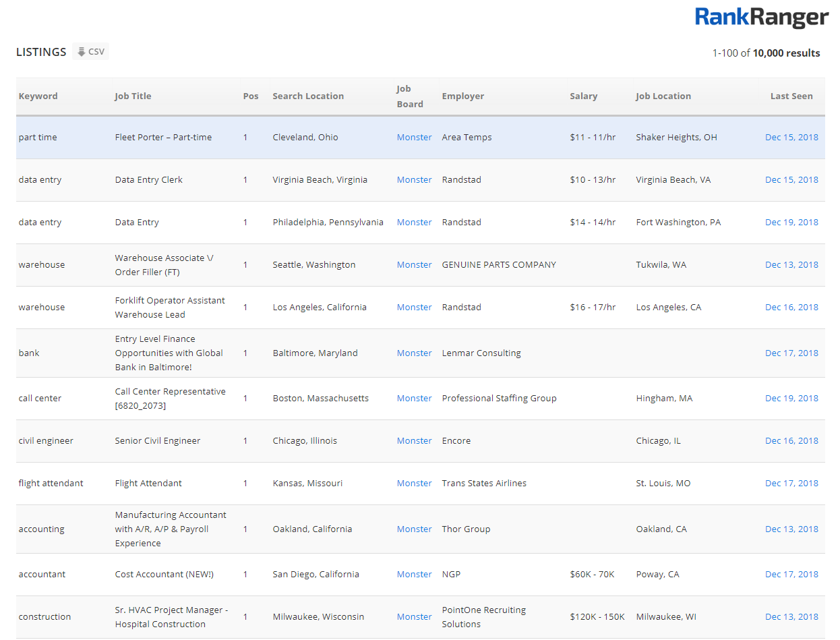This screenshot has height=640, width=840.
Task: Sort by Job Location column header
Action: (x=663, y=96)
